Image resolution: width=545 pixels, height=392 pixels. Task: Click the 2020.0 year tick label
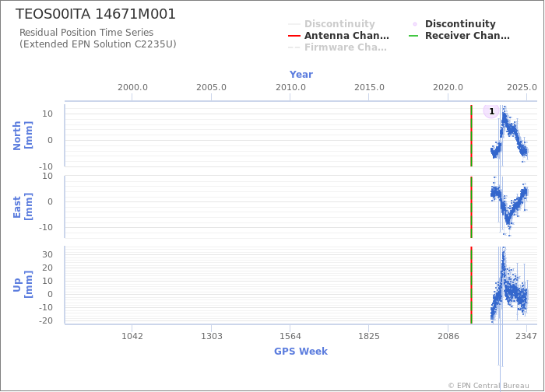(x=448, y=87)
